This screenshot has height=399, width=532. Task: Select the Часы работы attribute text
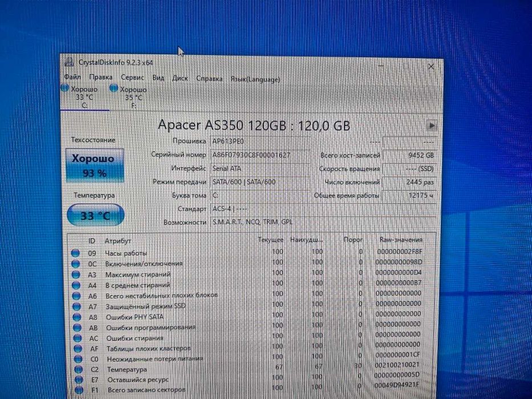125,253
